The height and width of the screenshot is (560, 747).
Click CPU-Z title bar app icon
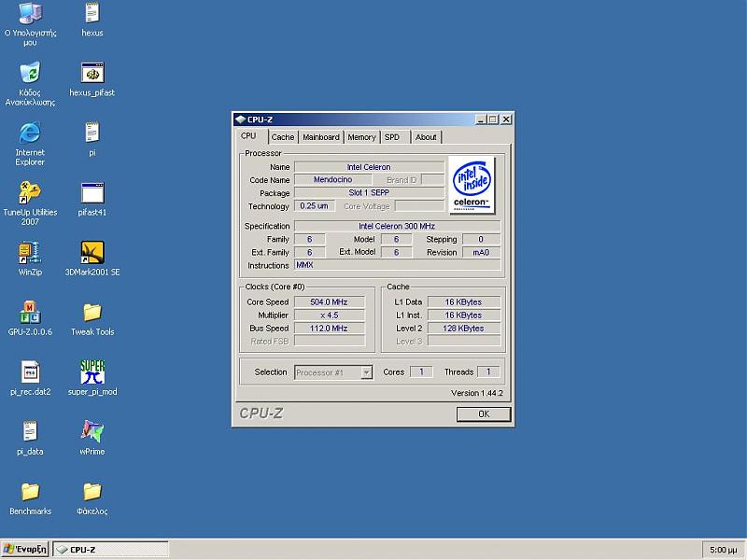[x=240, y=119]
